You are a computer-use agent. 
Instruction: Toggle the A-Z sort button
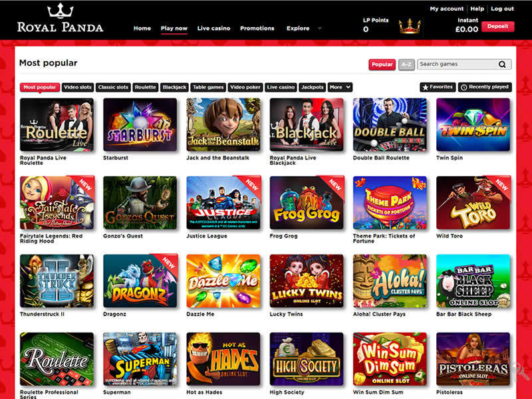click(406, 65)
